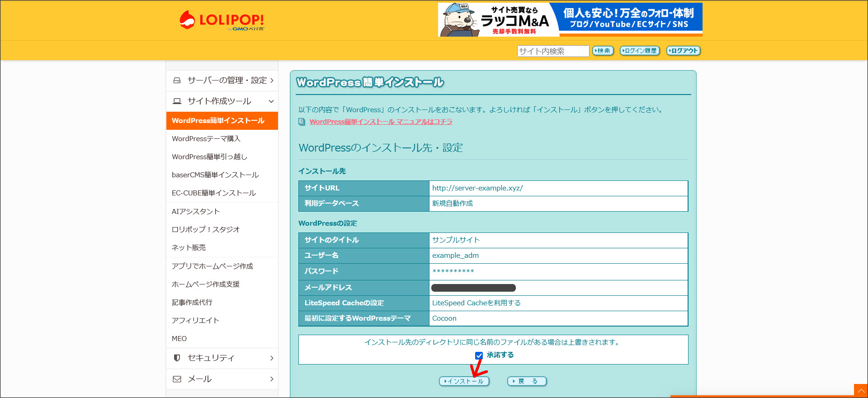
Task: Click the laptop icon beside サイト作成ツール
Action: [x=177, y=101]
